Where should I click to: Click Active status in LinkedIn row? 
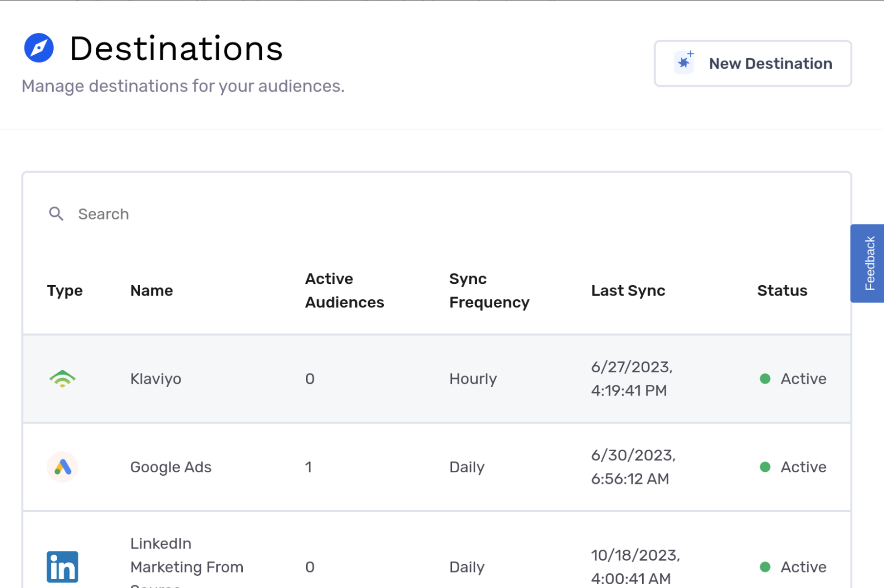[803, 567]
